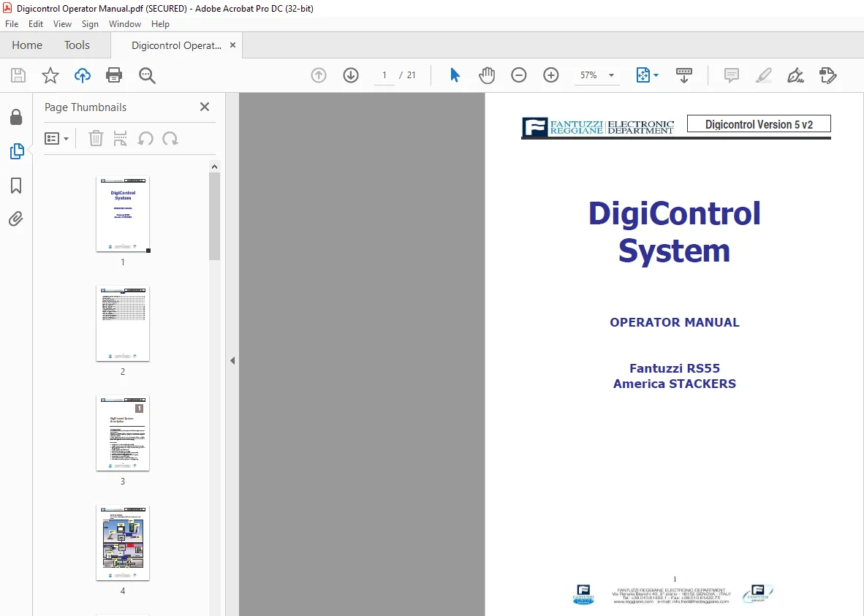Screen dimensions: 864x616
Task: Open the View menu
Action: pos(62,23)
